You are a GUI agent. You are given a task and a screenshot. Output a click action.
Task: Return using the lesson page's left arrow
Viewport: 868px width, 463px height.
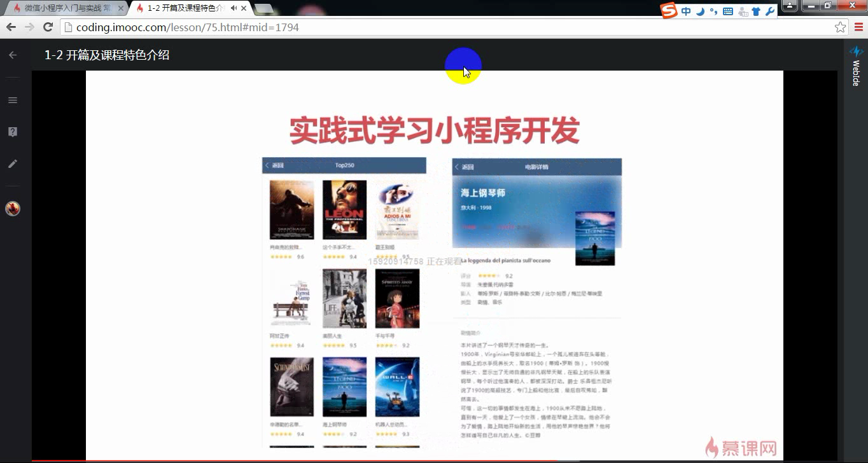click(x=13, y=55)
